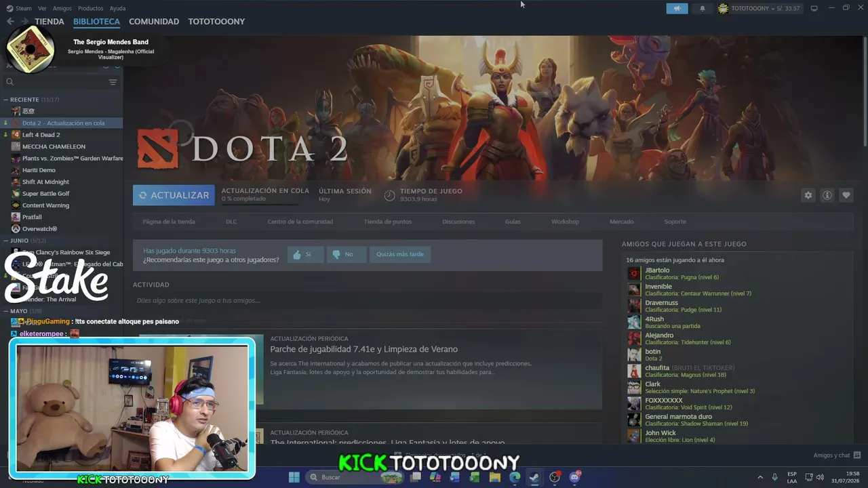Select Content Warning in library
The image size is (868, 488).
pos(63,205)
